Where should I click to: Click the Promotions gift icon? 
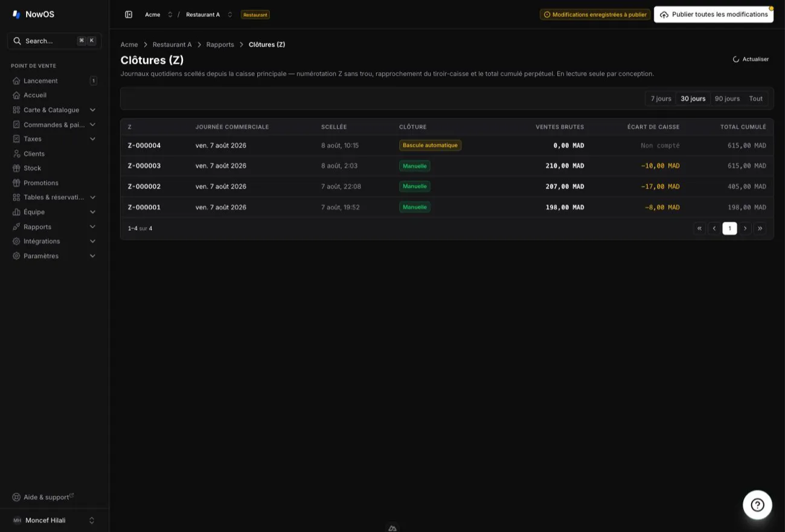[16, 183]
